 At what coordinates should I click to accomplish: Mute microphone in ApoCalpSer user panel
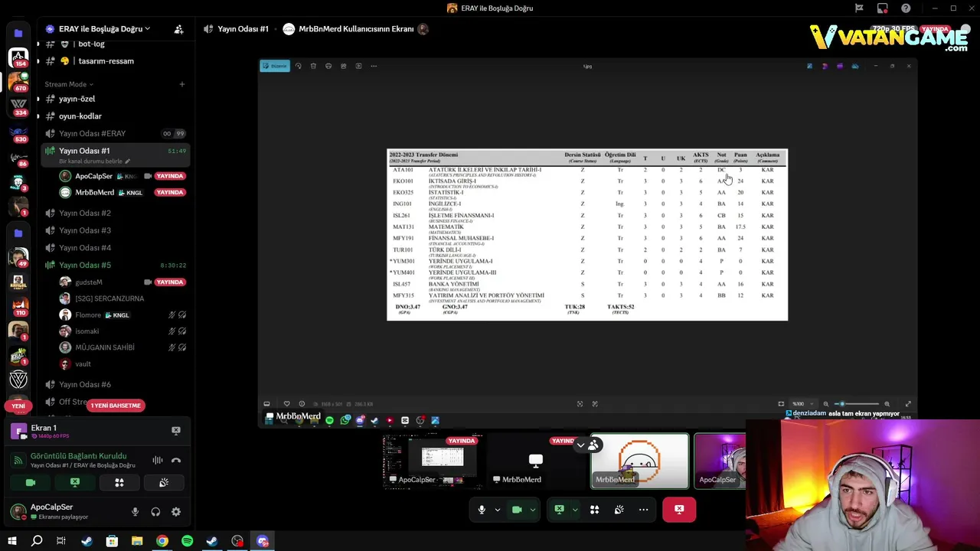(136, 512)
